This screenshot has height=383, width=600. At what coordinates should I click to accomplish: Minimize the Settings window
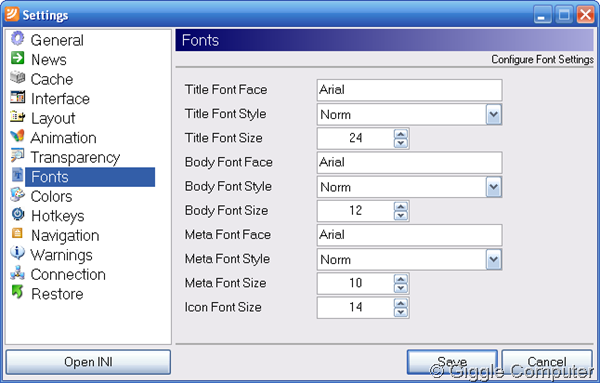point(542,15)
